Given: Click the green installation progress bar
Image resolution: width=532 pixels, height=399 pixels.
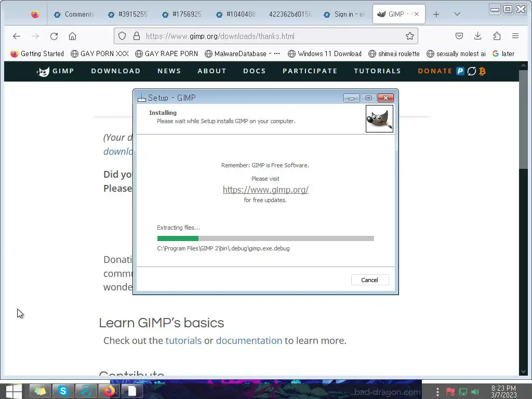Looking at the screenshot, I should pos(265,238).
